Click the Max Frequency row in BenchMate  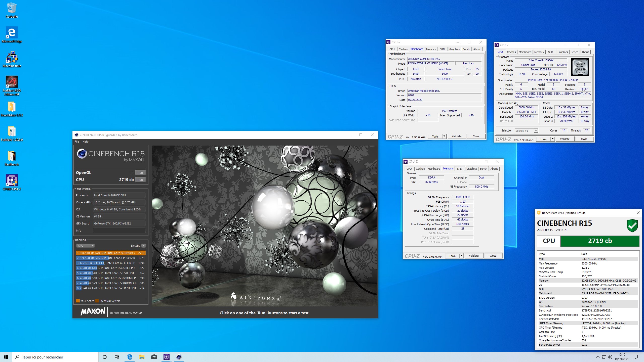(x=588, y=263)
